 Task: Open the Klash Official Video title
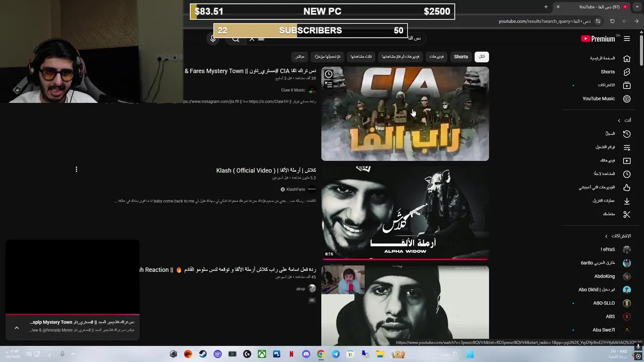coord(266,170)
